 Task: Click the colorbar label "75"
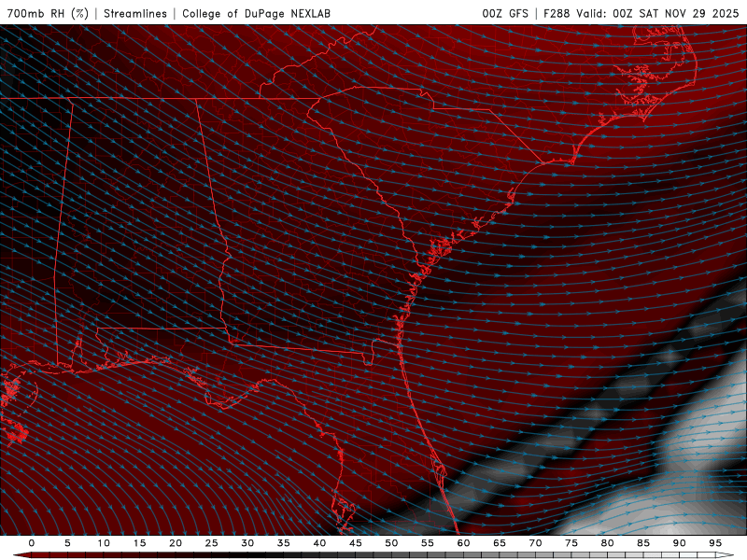tap(571, 543)
